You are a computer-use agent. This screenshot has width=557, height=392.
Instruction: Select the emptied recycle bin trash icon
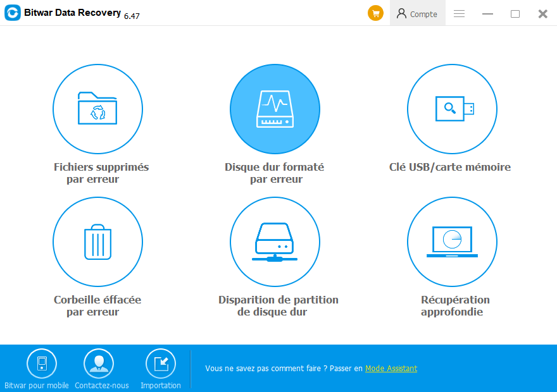tap(97, 242)
